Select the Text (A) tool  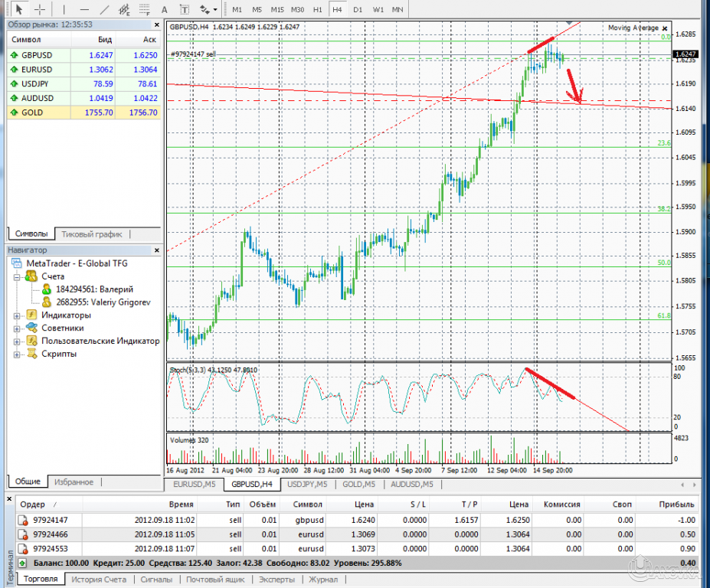pyautogui.click(x=165, y=9)
